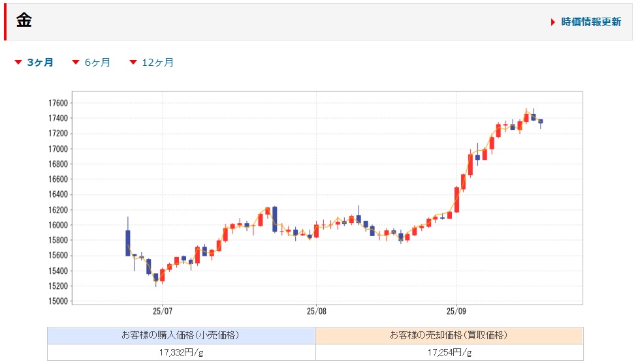Click the お客様の売却価格(買取価格) header cell
Screen dimensions: 636x364
coord(449,336)
